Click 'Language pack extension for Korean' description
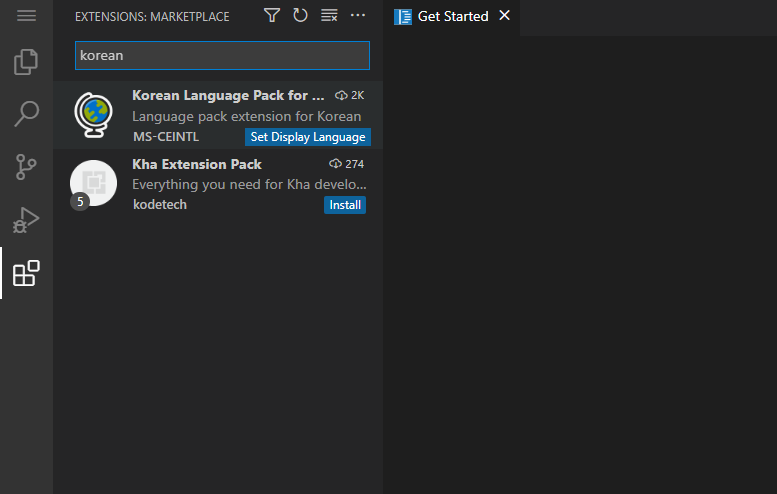 point(247,116)
